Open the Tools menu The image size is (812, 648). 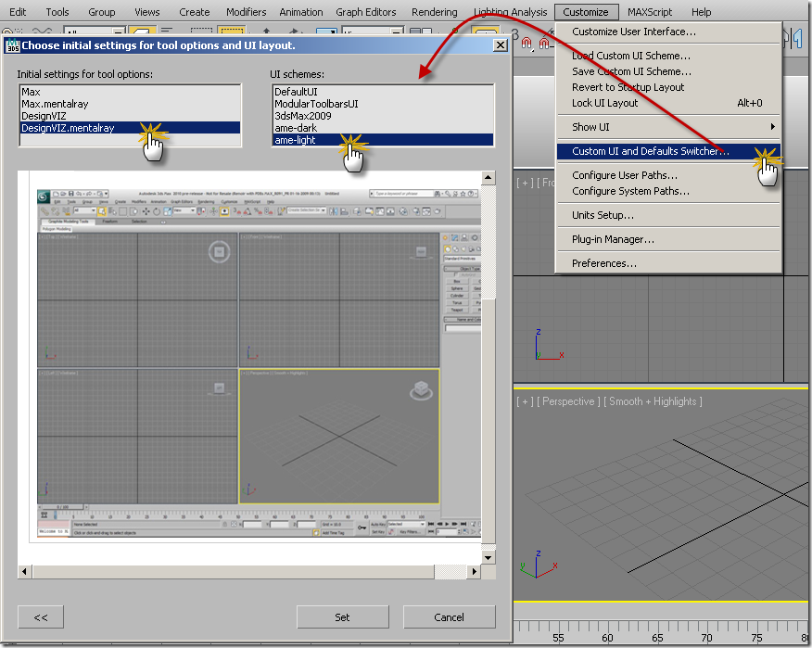tap(57, 12)
